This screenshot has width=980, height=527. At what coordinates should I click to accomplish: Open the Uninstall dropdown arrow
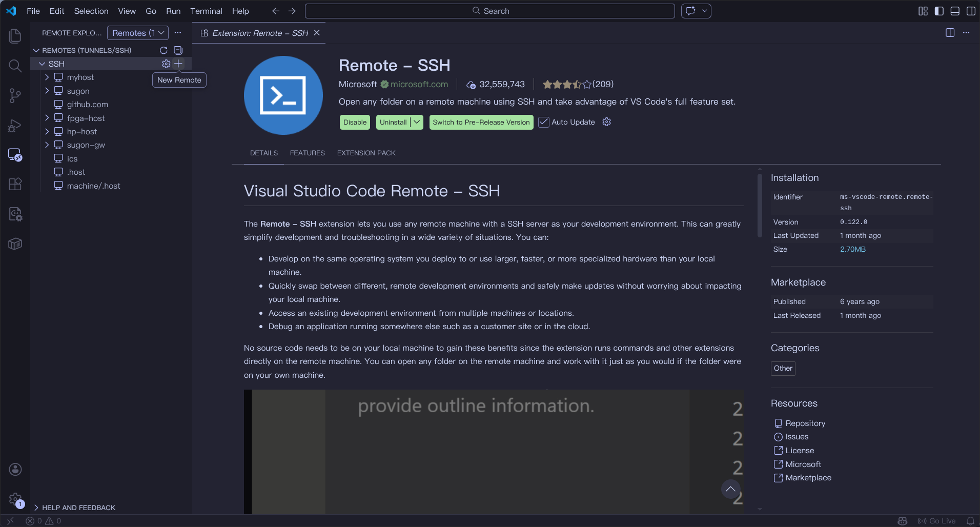417,122
